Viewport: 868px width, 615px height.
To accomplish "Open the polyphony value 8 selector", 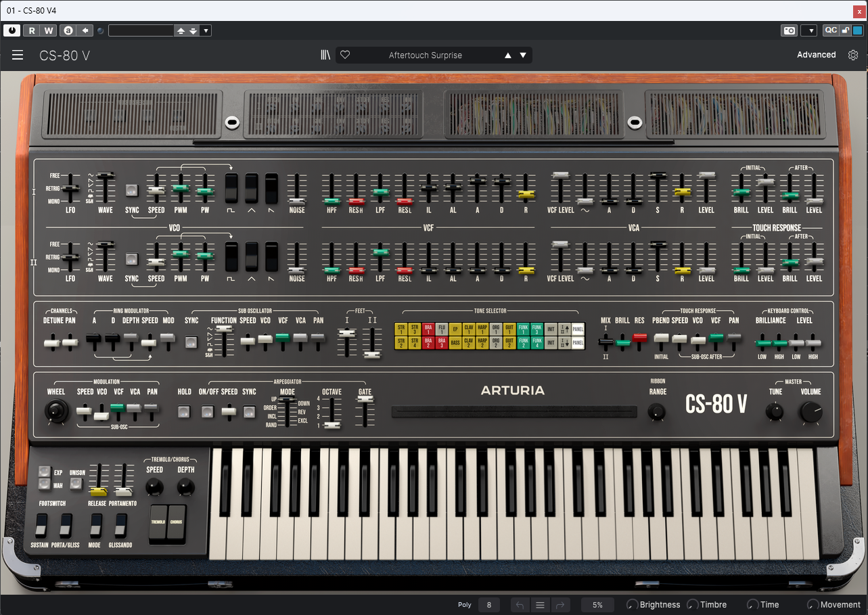I will click(x=489, y=605).
